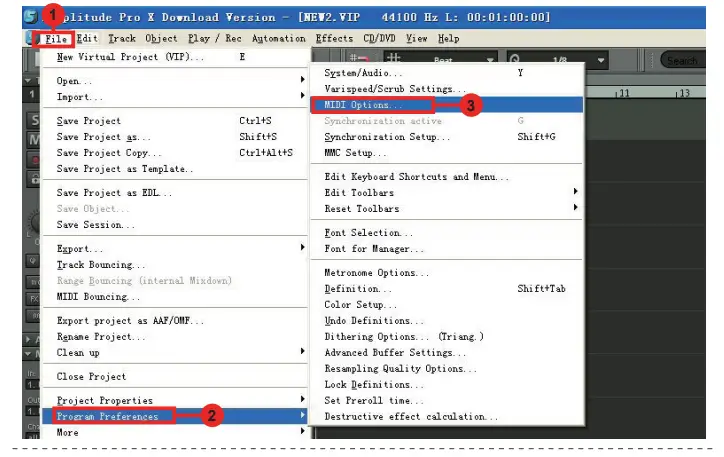Select Rename Project...
724x457 pixels.
click(175, 337)
